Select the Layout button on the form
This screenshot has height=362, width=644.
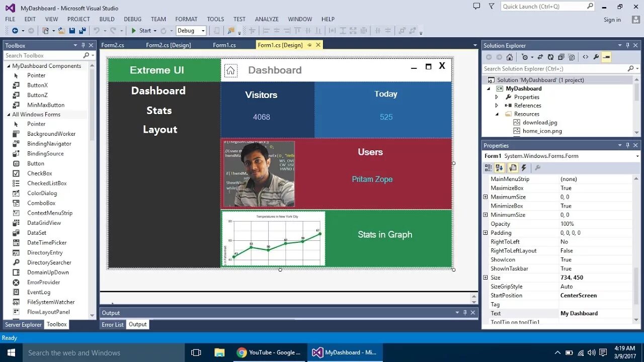[160, 129]
